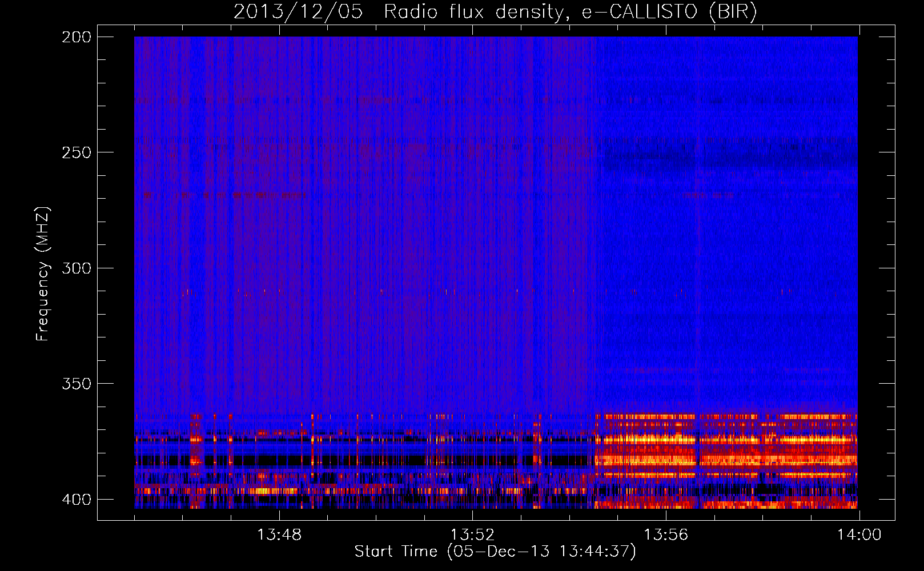The height and width of the screenshot is (571, 924).
Task: Select the '350' frequency axis label
Action: [x=76, y=384]
